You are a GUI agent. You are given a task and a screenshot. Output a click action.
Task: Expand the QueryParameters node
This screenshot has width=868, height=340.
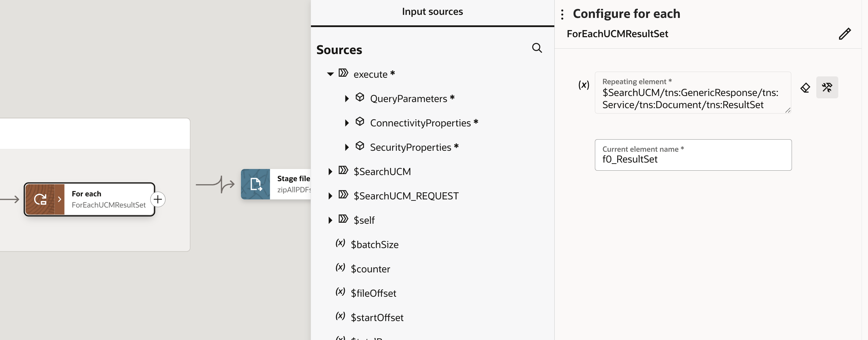pyautogui.click(x=347, y=98)
